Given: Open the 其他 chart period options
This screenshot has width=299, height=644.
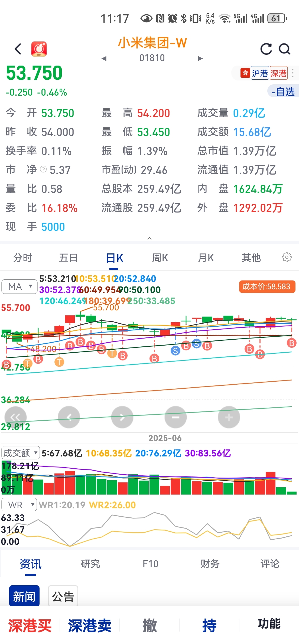Looking at the screenshot, I should [x=251, y=257].
